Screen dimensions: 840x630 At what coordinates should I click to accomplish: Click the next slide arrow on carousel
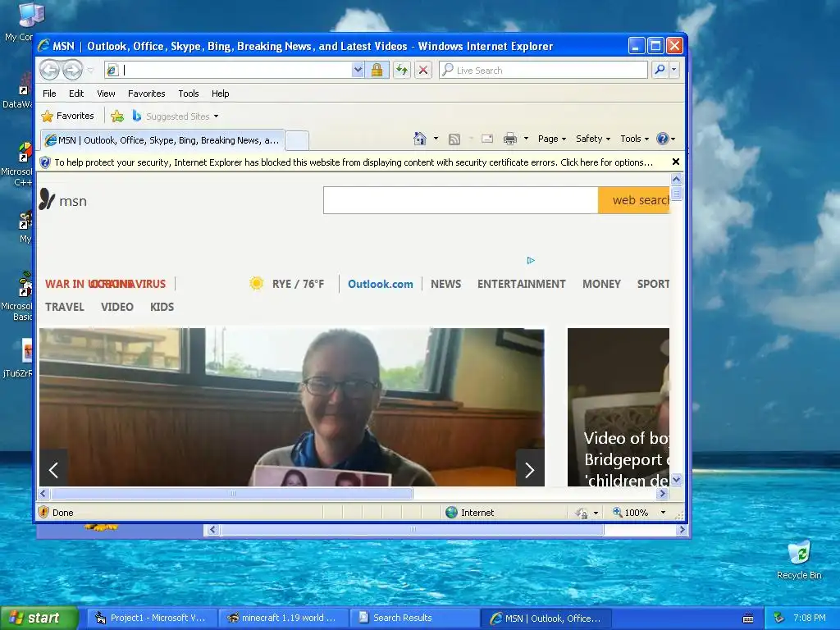[x=530, y=470]
